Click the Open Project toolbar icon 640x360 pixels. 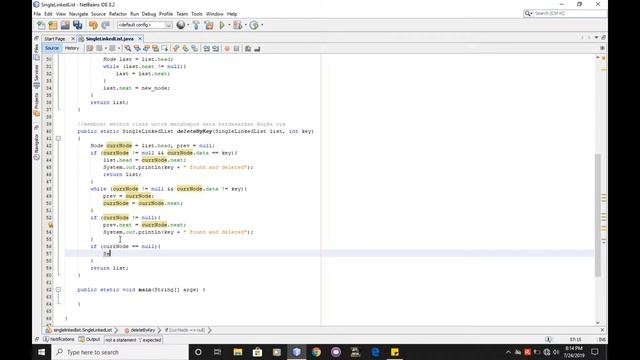tap(65, 25)
